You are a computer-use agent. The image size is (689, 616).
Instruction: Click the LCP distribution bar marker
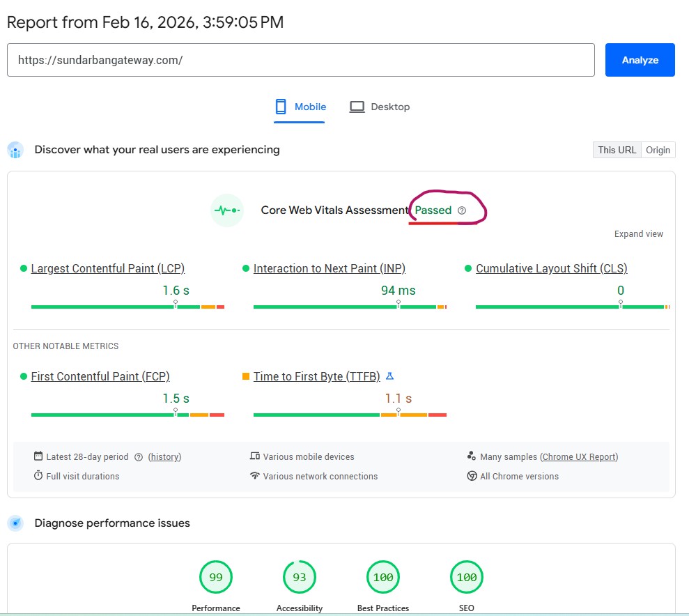(176, 305)
